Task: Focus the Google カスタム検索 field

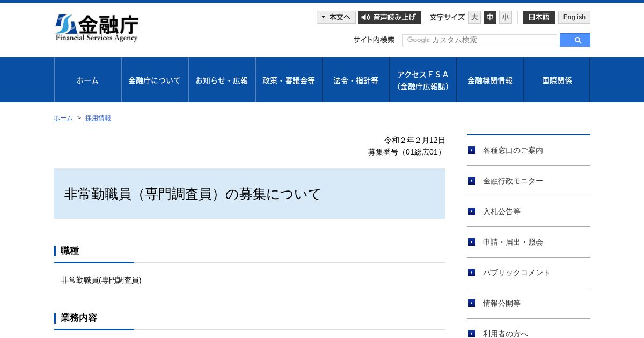Action: click(480, 40)
